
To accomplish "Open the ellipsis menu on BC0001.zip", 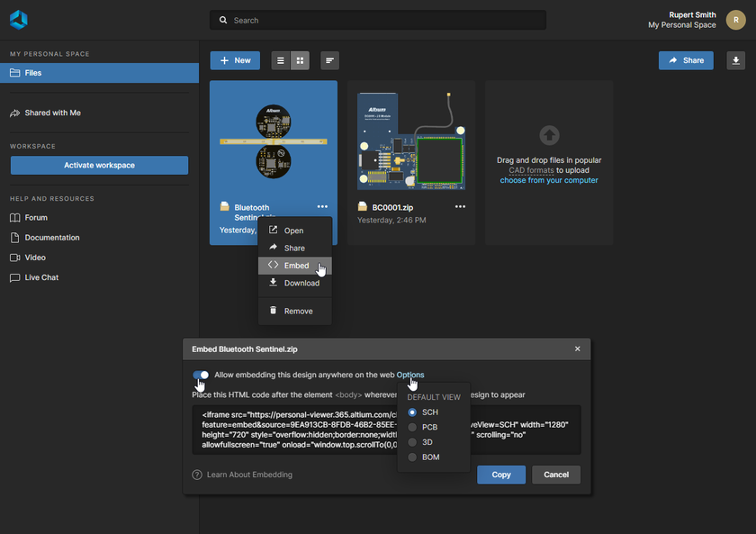I will (x=460, y=205).
